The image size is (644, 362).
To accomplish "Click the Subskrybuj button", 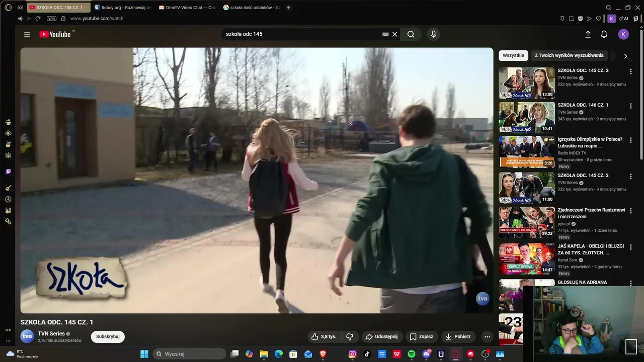I will coord(108,336).
